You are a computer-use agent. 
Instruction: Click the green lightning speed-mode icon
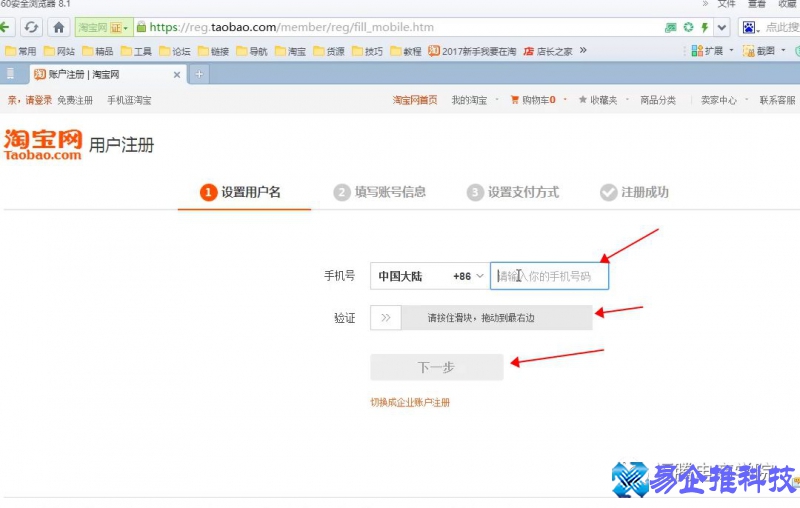tap(705, 28)
